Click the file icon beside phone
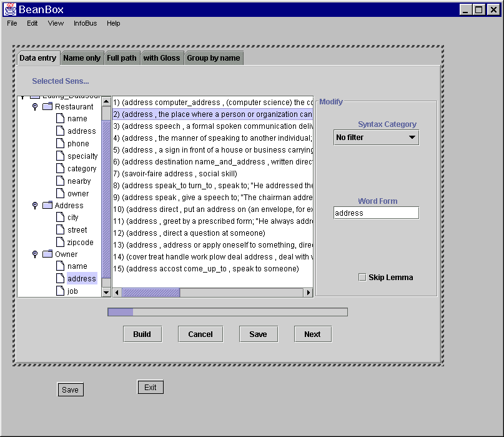Screen dimensions: 504x437 (x=60, y=144)
